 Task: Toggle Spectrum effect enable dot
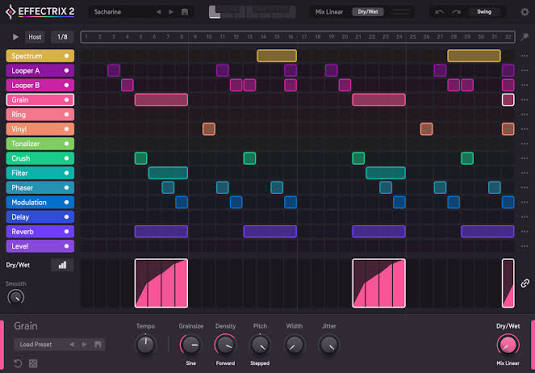[67, 56]
